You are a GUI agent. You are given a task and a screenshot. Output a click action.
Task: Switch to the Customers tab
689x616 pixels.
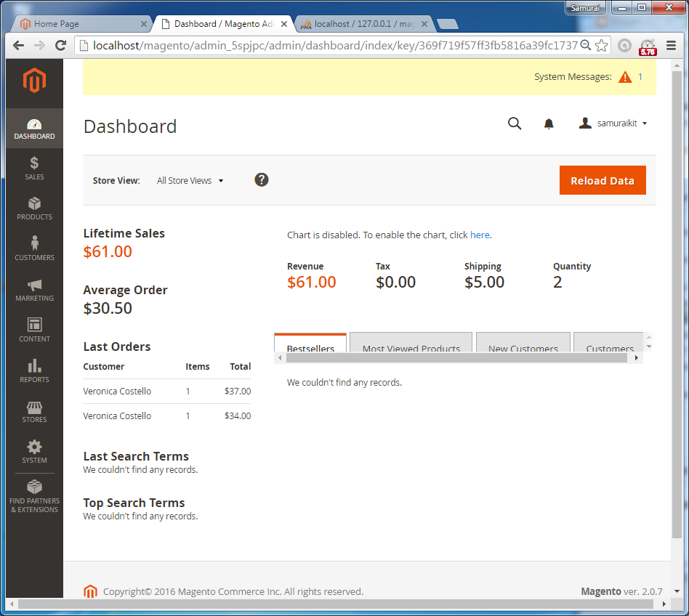(x=609, y=343)
